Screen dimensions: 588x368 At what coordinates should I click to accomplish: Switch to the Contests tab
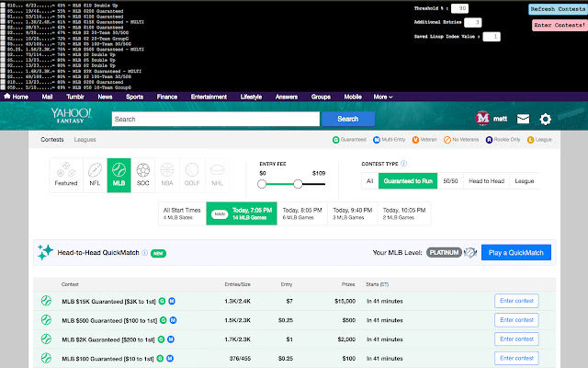click(52, 140)
